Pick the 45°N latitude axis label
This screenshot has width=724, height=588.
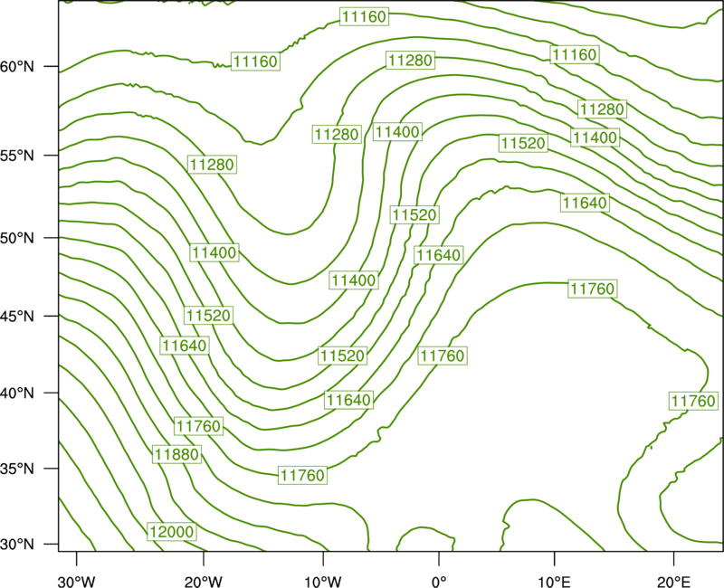click(x=17, y=316)
